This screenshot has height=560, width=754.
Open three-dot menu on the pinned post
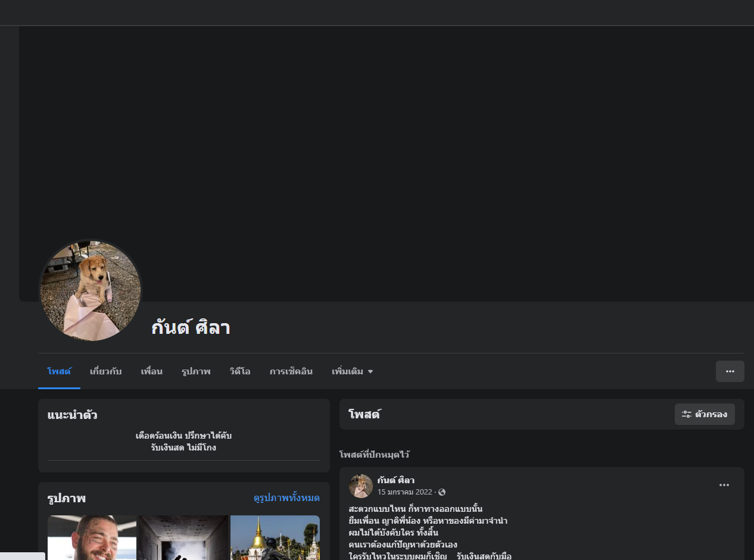coord(724,485)
